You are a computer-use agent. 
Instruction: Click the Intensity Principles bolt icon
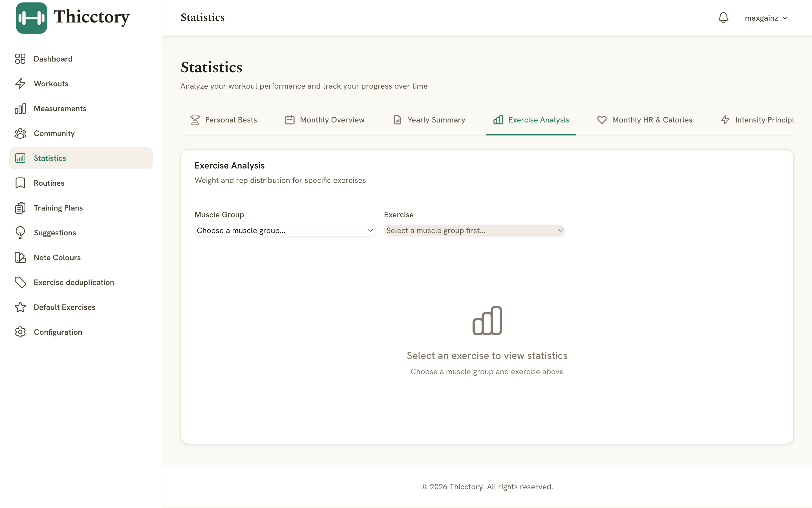tap(725, 120)
